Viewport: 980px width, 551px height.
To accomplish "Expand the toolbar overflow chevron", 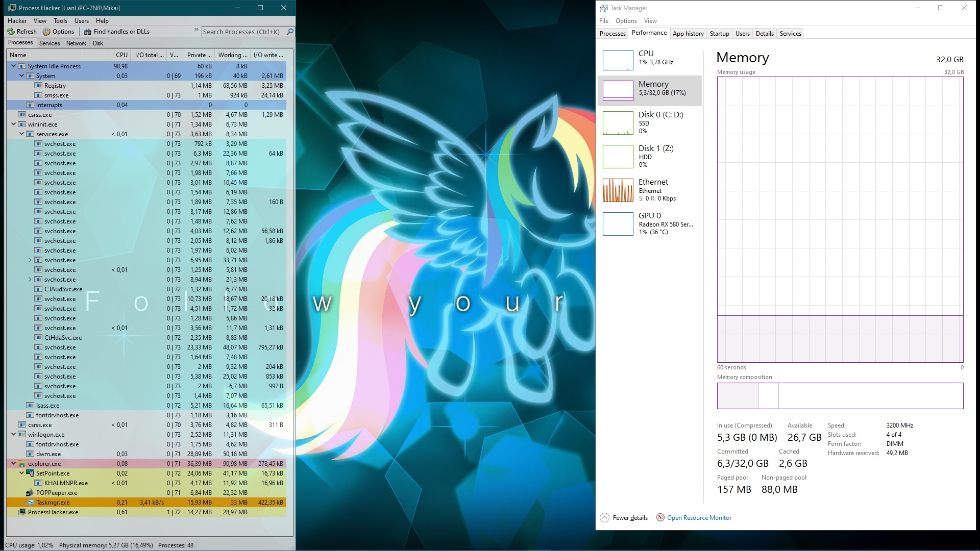I will click(x=196, y=31).
